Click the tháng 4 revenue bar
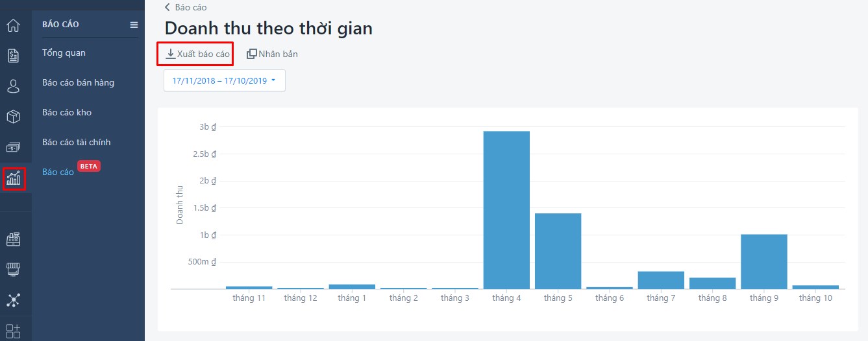Viewport: 868px width, 341px height. [x=506, y=210]
